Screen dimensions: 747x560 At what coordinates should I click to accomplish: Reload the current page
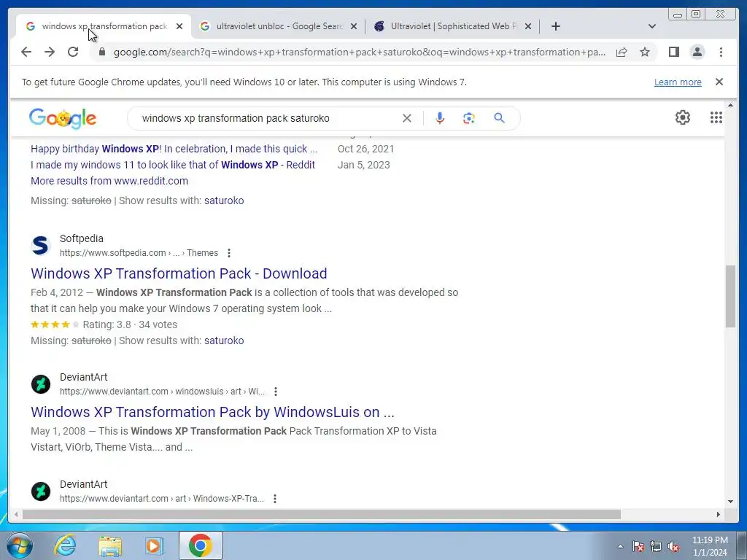pyautogui.click(x=73, y=52)
